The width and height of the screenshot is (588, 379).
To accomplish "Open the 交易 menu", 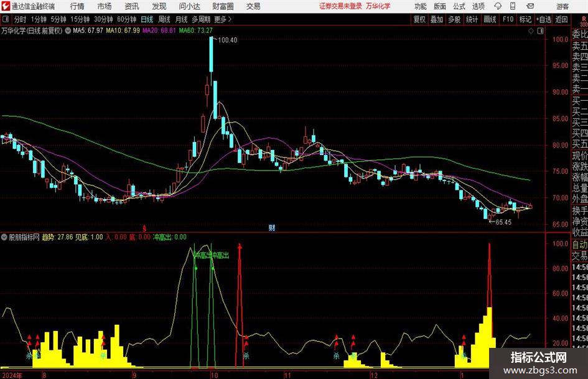I will point(253,6).
